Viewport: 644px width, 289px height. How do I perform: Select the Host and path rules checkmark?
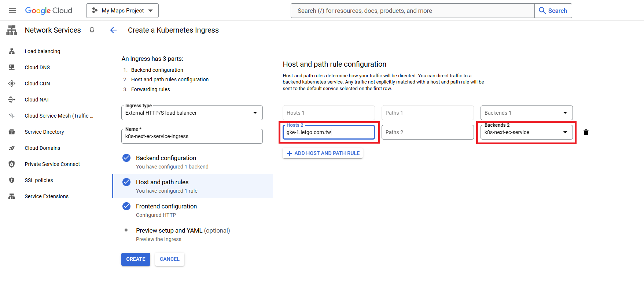126,182
